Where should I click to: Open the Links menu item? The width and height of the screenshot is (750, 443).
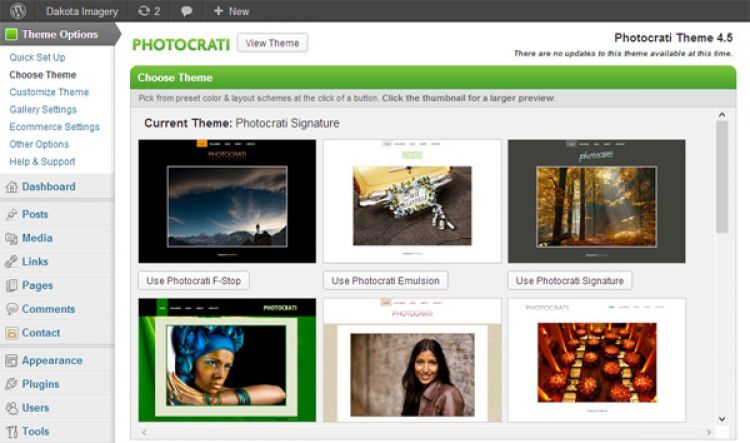[35, 262]
